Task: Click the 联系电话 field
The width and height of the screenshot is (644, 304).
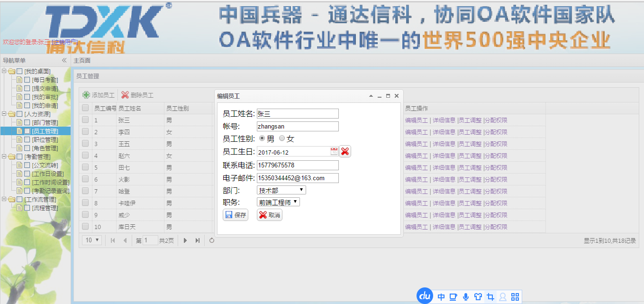Action: (x=298, y=165)
